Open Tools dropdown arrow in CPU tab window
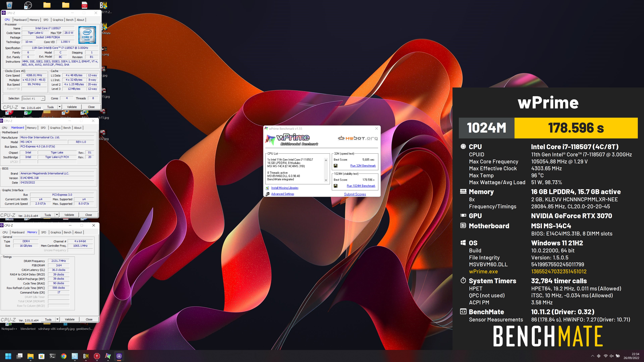 tap(60, 107)
